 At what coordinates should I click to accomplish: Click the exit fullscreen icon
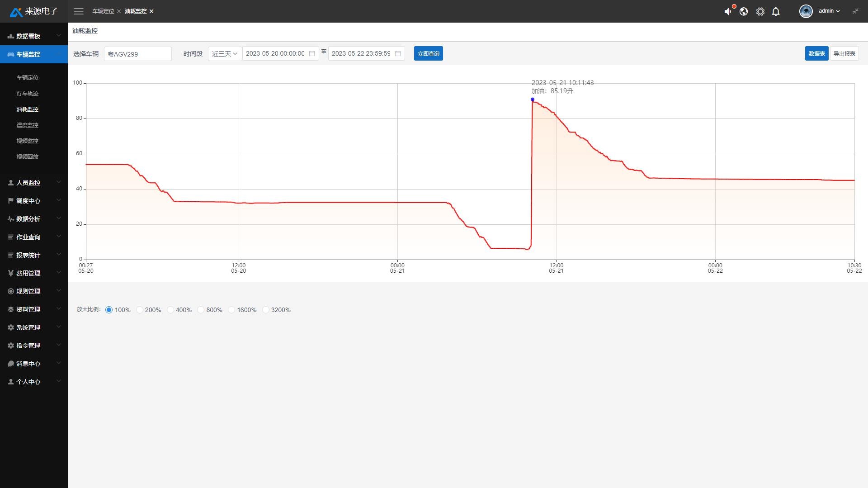click(855, 11)
